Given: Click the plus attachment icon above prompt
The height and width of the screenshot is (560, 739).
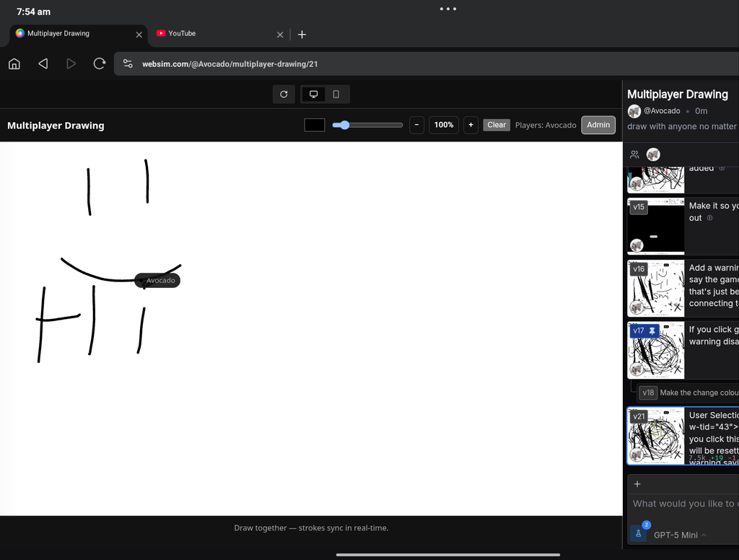Looking at the screenshot, I should pos(637,484).
